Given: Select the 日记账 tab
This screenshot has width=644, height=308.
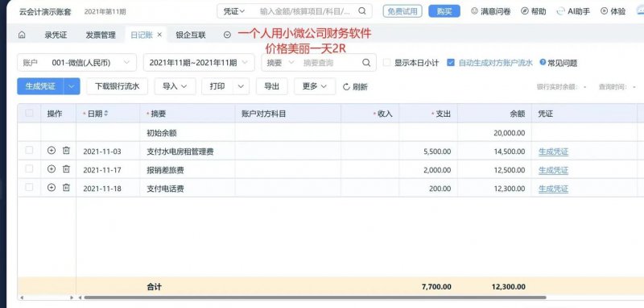Looking at the screenshot, I should (142, 35).
